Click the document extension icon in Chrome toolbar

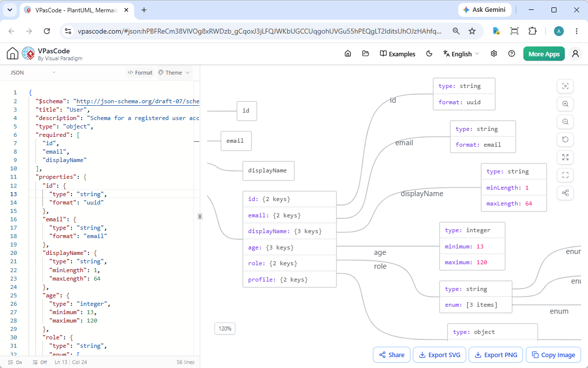496,31
